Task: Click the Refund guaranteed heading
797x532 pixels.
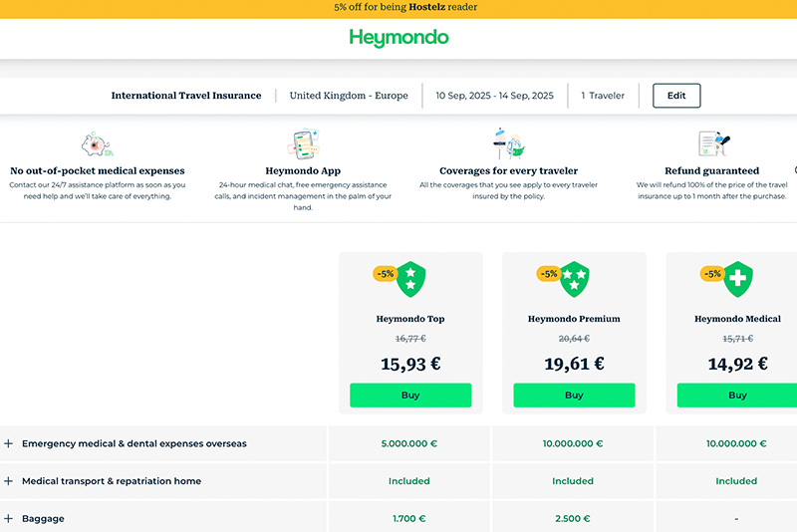Action: tap(712, 170)
